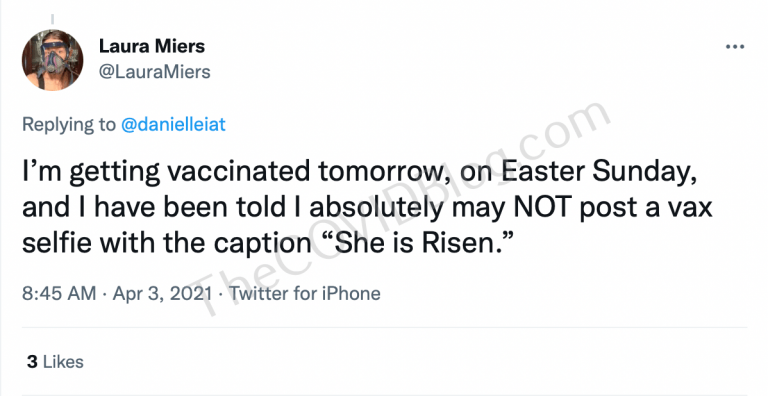The height and width of the screenshot is (396, 768).
Task: Click Laura Miers' profile avatar photo
Action: (x=52, y=60)
